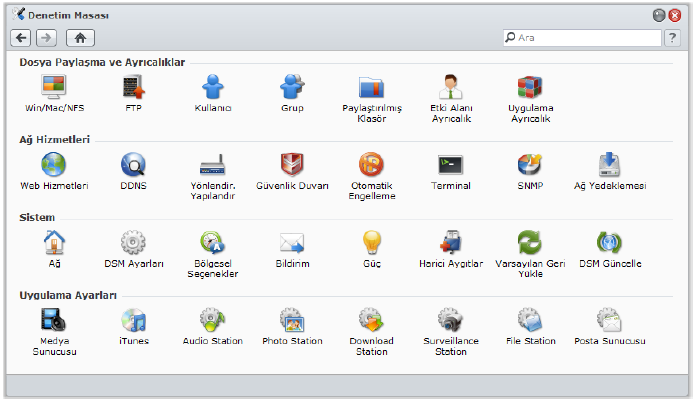Image resolution: width=696 pixels, height=402 pixels.
Task: Open Ağ Yedeklemesi network backup
Action: pyautogui.click(x=609, y=165)
